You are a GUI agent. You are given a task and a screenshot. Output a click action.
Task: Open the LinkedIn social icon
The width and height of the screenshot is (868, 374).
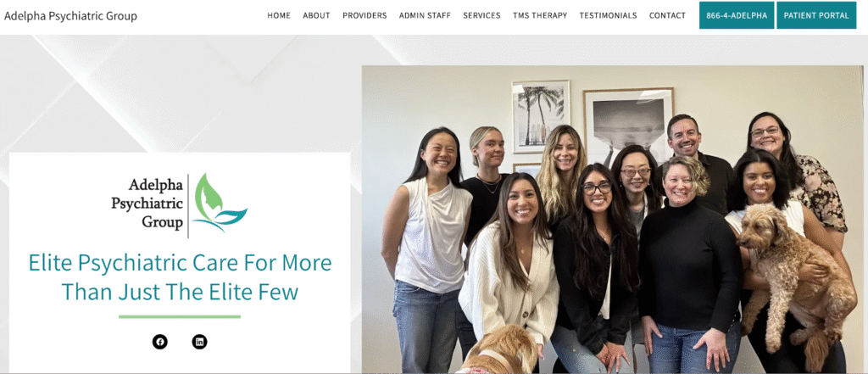tap(200, 342)
